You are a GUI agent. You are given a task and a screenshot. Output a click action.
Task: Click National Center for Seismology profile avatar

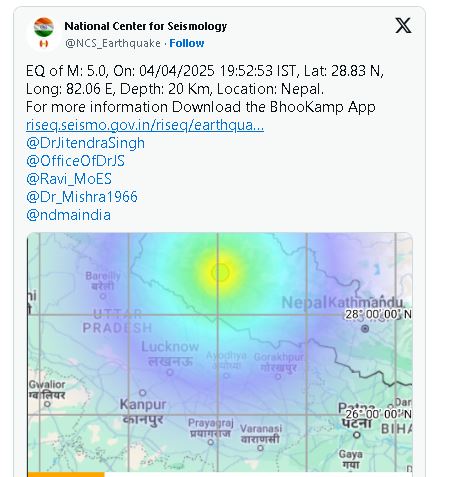click(x=44, y=33)
